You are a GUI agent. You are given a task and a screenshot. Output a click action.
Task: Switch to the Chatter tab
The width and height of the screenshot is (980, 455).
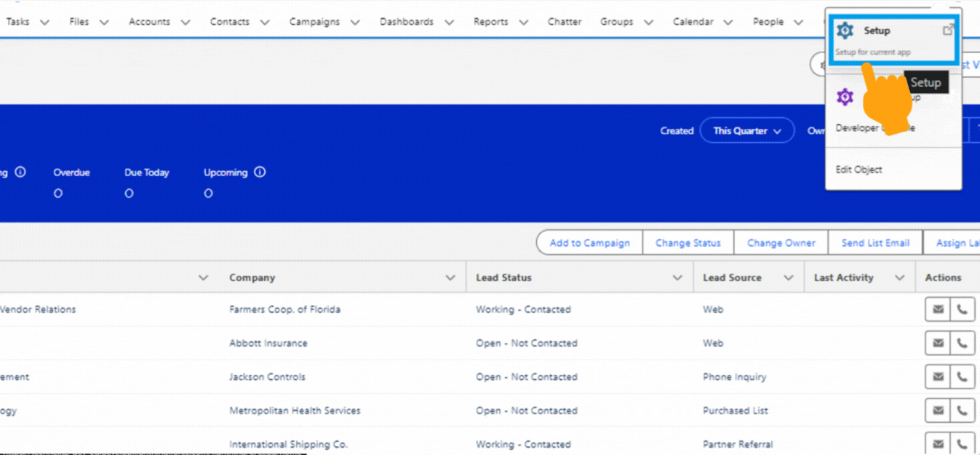click(x=564, y=21)
